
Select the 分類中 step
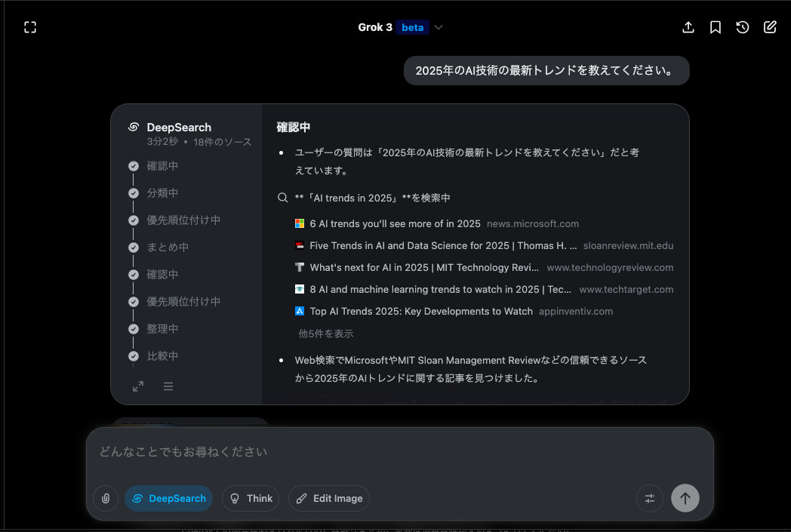click(x=162, y=193)
